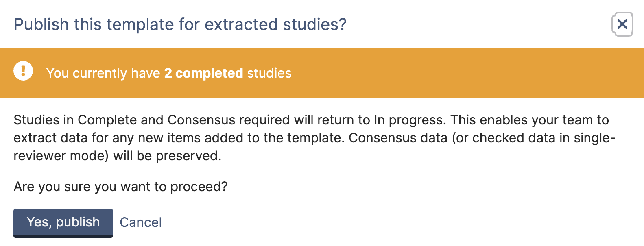Click the exclamation warning icon

point(23,71)
